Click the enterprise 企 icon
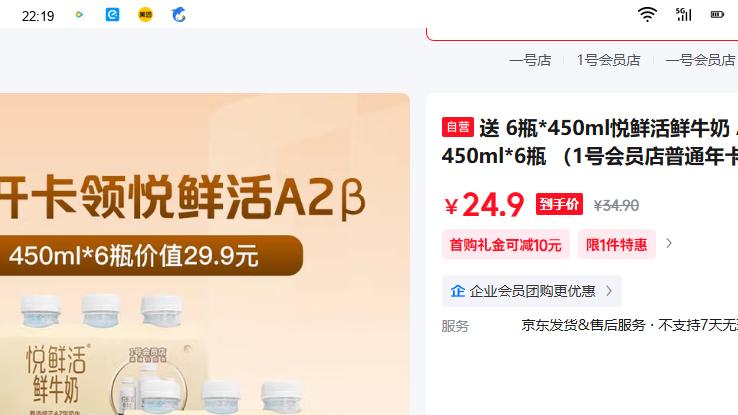This screenshot has width=738, height=415. click(x=457, y=291)
